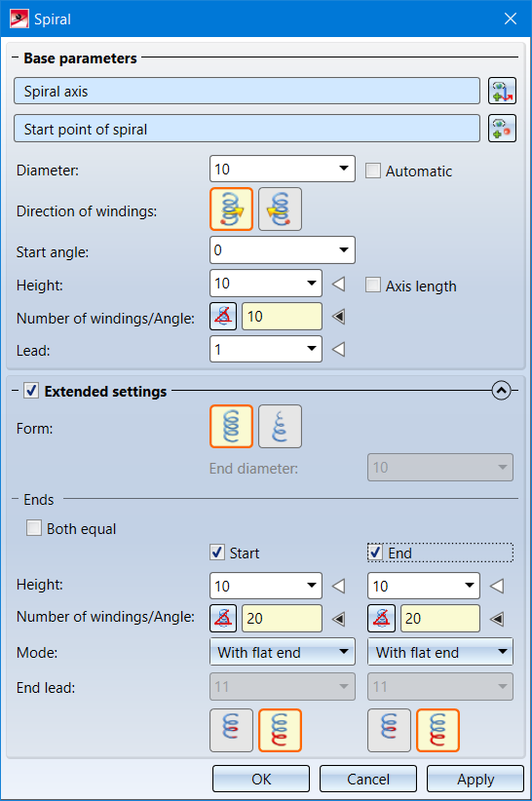Click the Apply button
This screenshot has height=801, width=532.
pyautogui.click(x=475, y=779)
